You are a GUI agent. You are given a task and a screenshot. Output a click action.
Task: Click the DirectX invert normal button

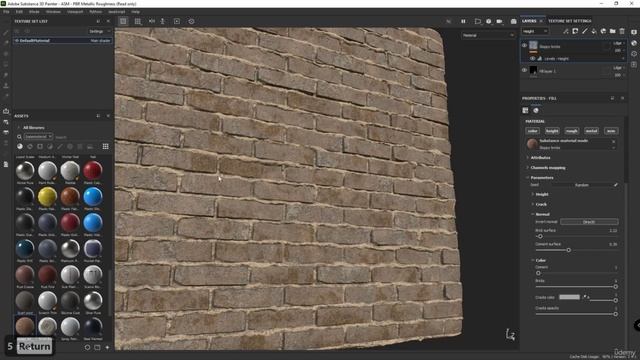[589, 222]
